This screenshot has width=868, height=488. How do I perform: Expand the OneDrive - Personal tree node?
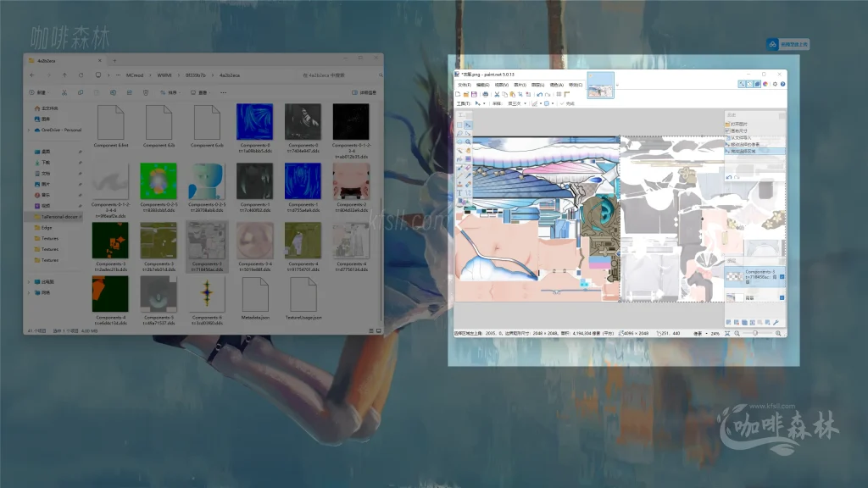29,130
